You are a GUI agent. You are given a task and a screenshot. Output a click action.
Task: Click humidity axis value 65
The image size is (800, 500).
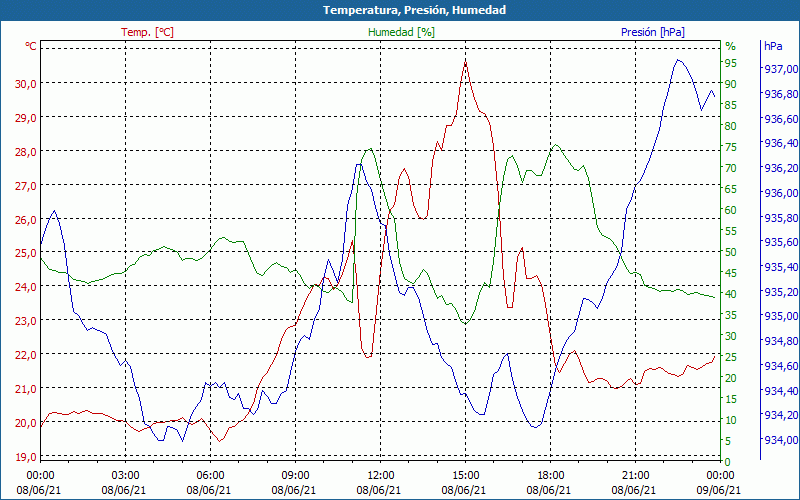[x=731, y=189]
